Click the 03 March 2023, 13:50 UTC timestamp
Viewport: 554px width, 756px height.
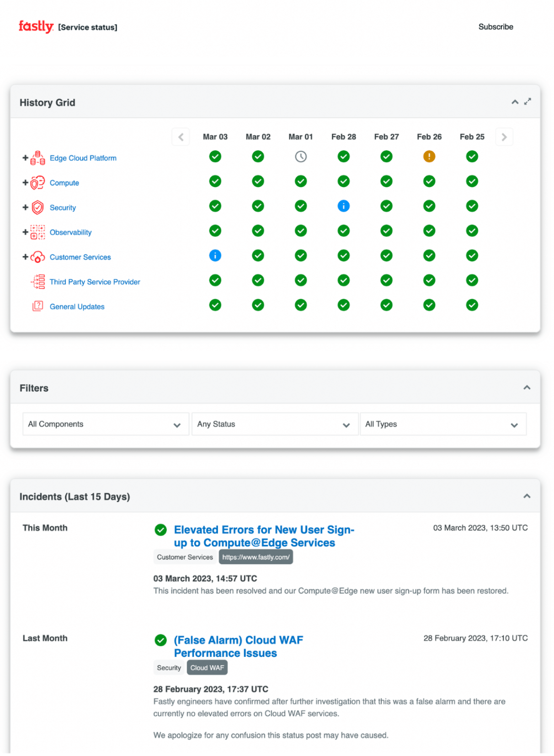click(480, 528)
